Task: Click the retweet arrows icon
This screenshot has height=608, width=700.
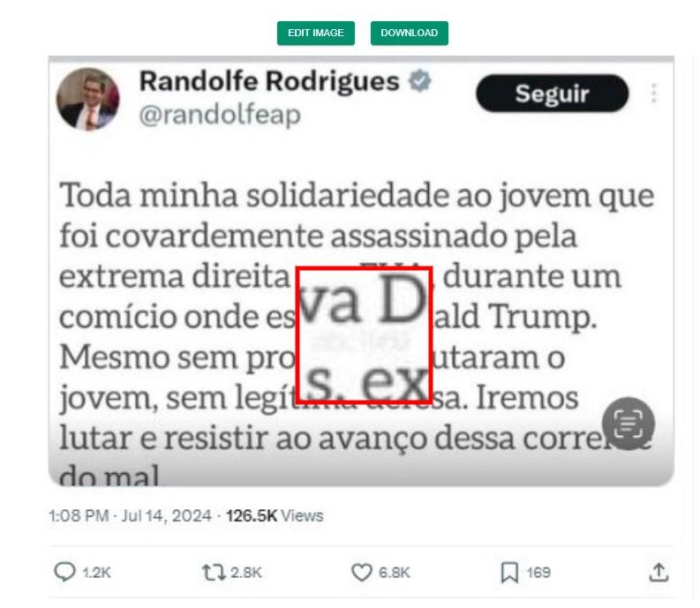Action: 214,573
